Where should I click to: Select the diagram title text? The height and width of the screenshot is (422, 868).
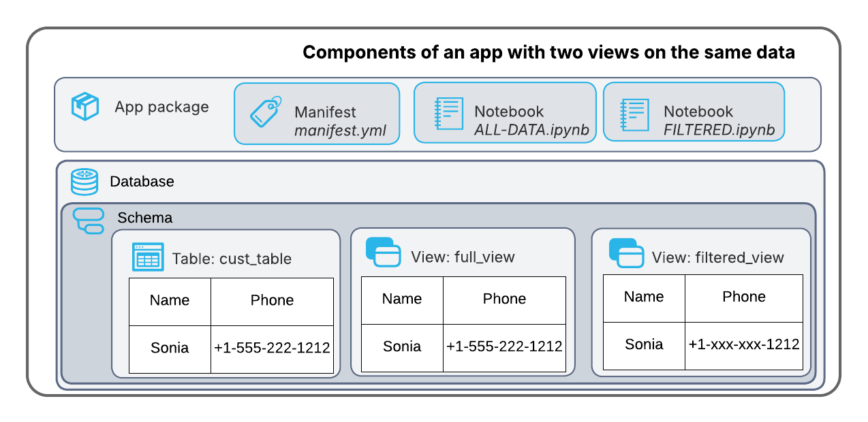pyautogui.click(x=550, y=52)
